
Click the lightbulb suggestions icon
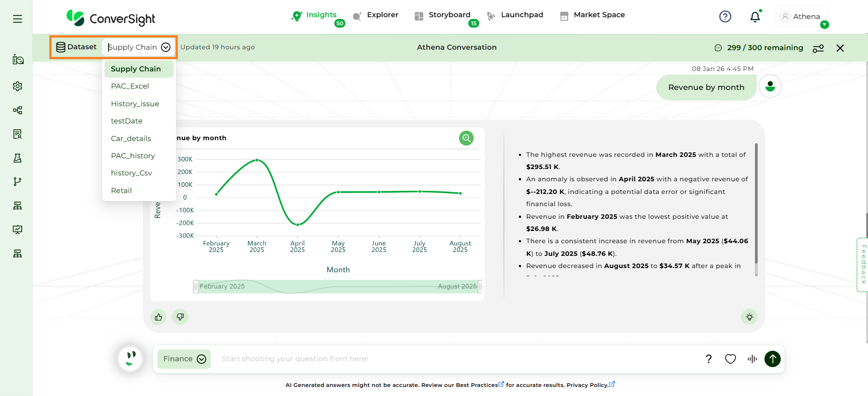[749, 317]
